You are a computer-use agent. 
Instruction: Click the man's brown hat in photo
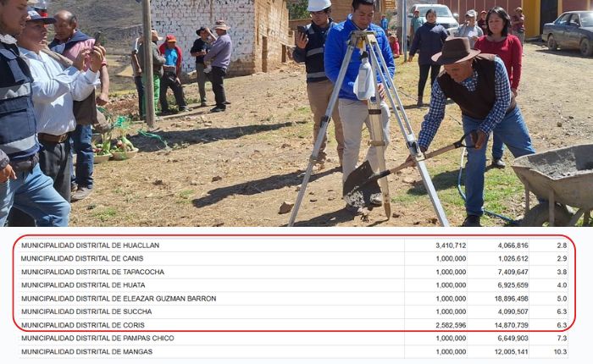457,50
